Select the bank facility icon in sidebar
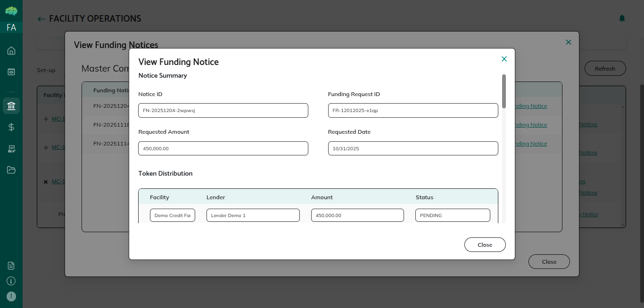Image resolution: width=644 pixels, height=308 pixels. click(11, 105)
